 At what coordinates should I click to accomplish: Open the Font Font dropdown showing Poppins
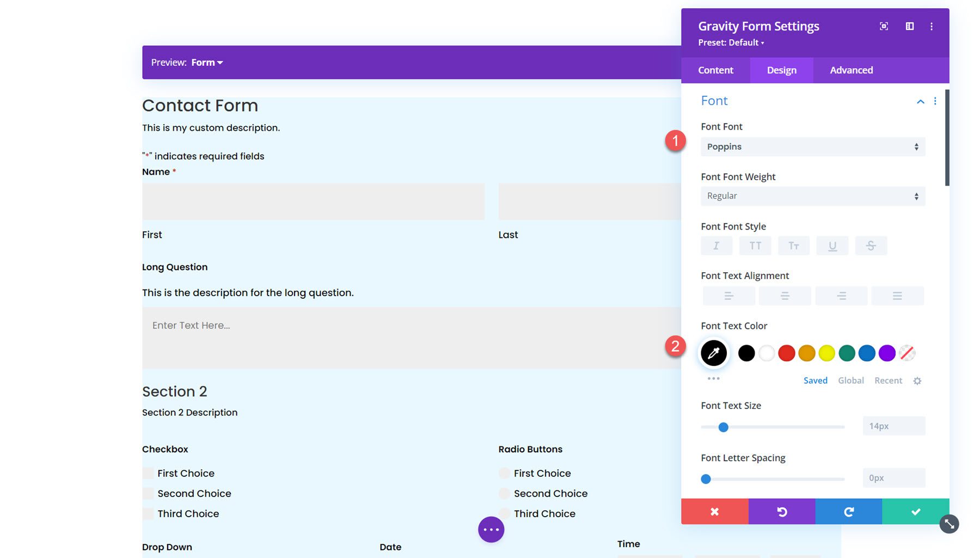click(x=812, y=146)
